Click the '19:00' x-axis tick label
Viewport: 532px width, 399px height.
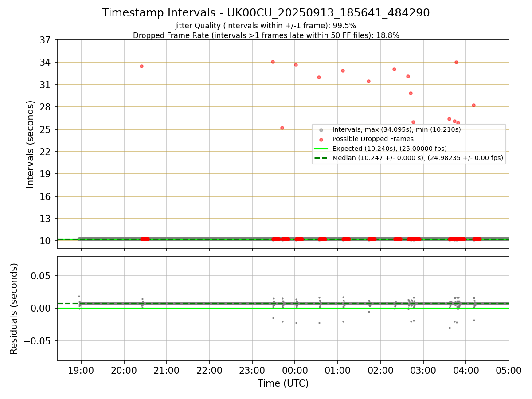[x=81, y=370]
